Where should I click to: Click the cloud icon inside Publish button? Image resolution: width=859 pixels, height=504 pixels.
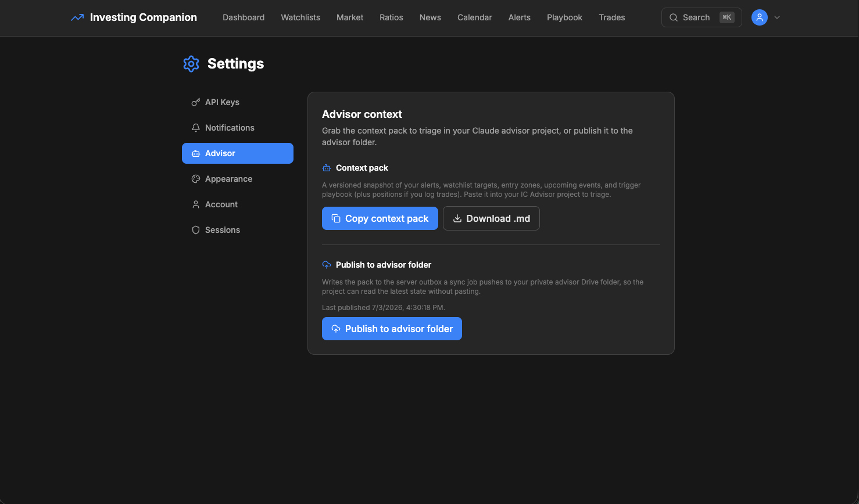[x=336, y=329]
